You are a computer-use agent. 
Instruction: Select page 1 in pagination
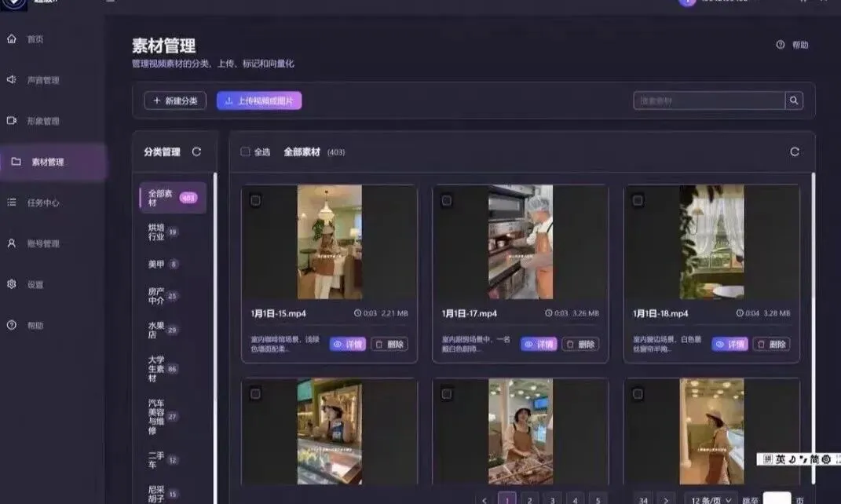coord(506,500)
